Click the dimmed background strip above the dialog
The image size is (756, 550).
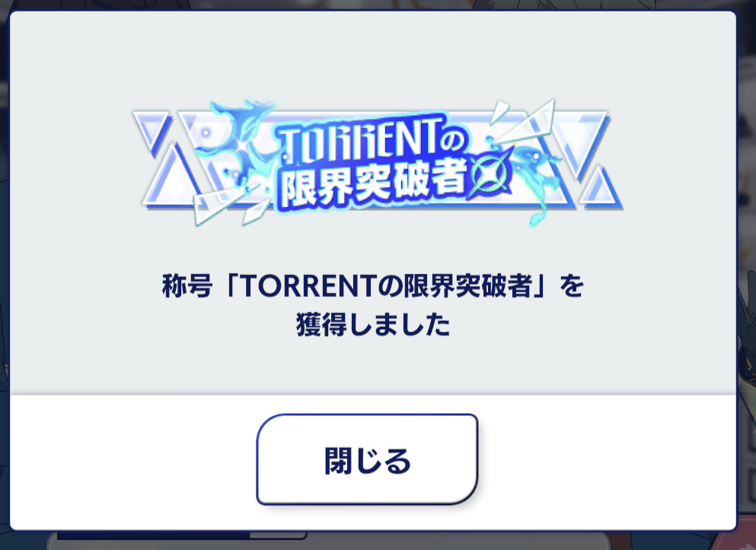pyautogui.click(x=378, y=5)
